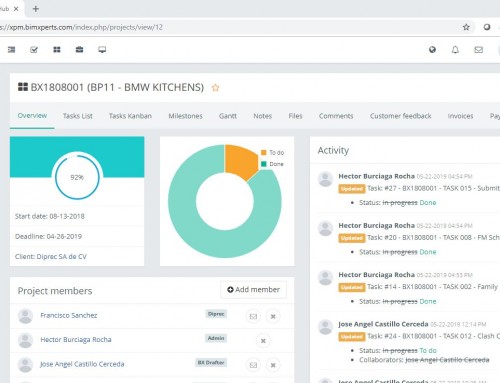Open the monitor icon in top bar

click(102, 50)
